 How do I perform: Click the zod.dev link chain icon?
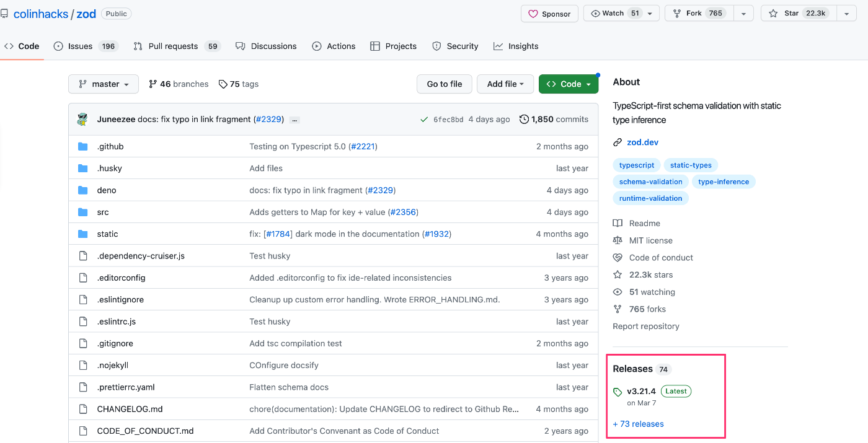[618, 143]
